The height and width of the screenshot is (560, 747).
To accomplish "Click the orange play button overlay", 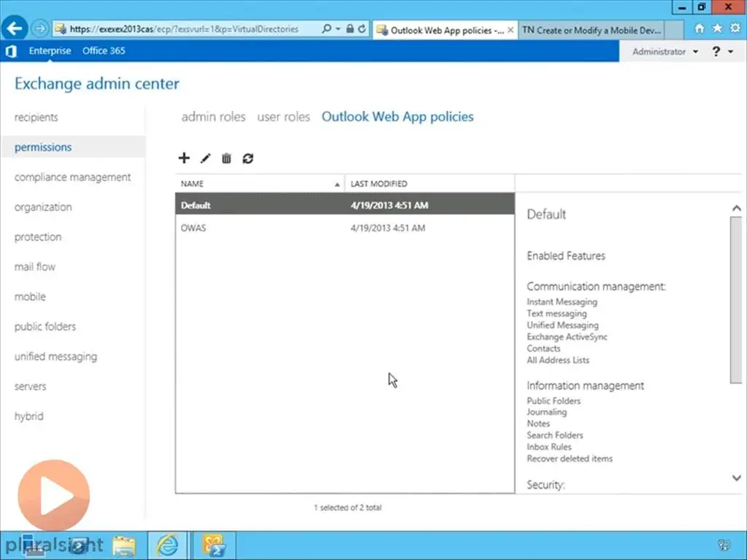I will [x=54, y=495].
